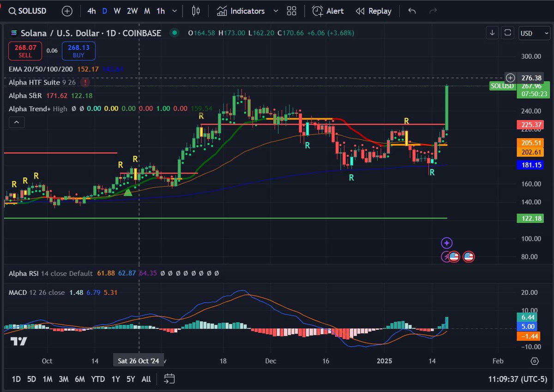The width and height of the screenshot is (554, 392).
Task: Click the green 122.18 price label
Action: 530,218
